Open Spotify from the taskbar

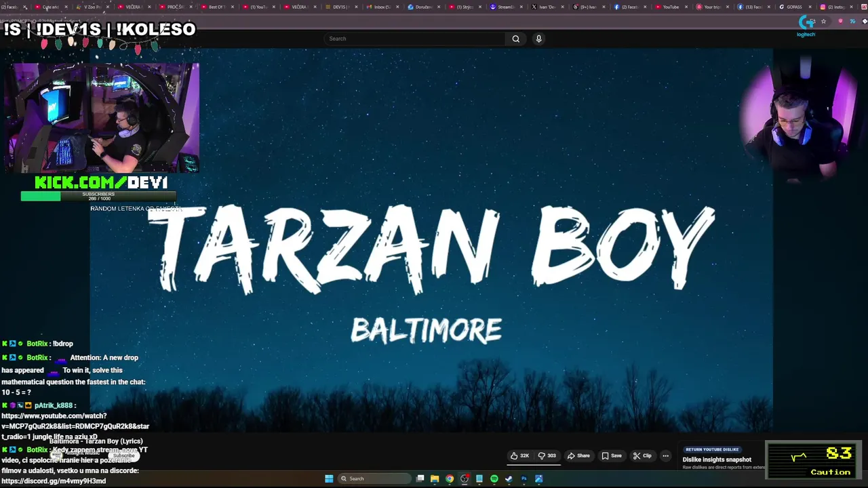494,479
